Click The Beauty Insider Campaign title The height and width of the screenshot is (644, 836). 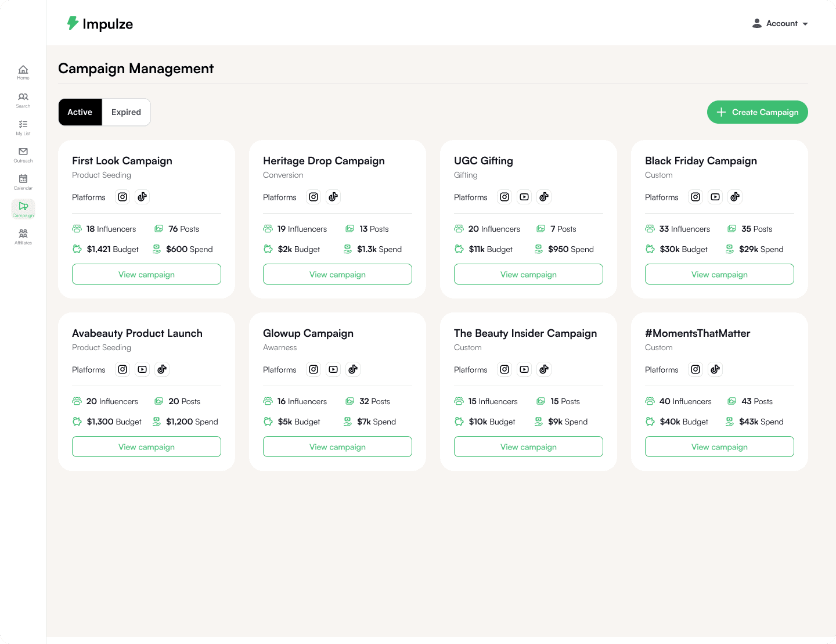pos(525,333)
